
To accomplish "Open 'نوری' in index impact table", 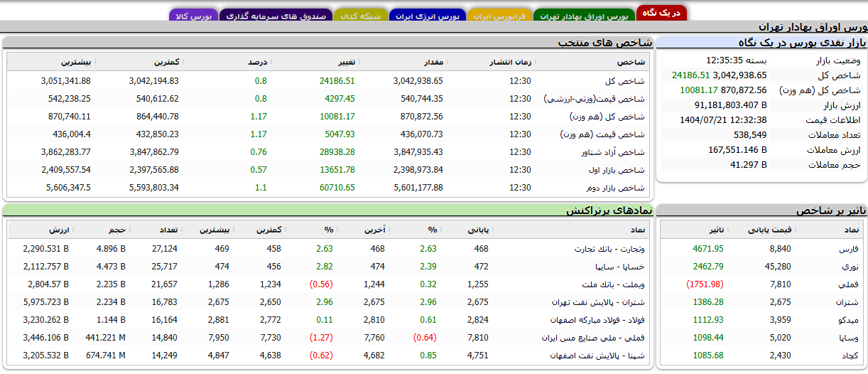I will click(850, 267).
